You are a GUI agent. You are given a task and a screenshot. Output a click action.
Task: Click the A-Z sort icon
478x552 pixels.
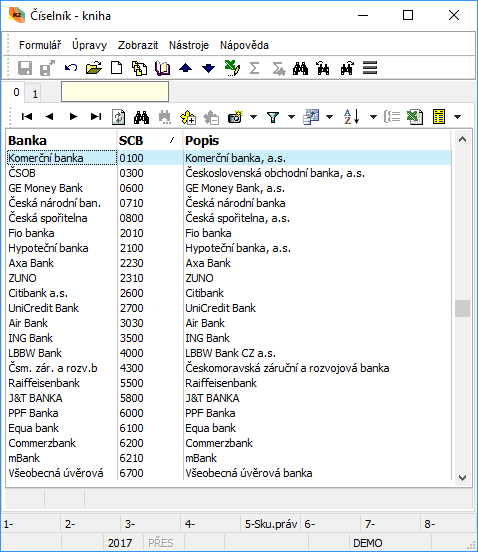click(x=352, y=117)
